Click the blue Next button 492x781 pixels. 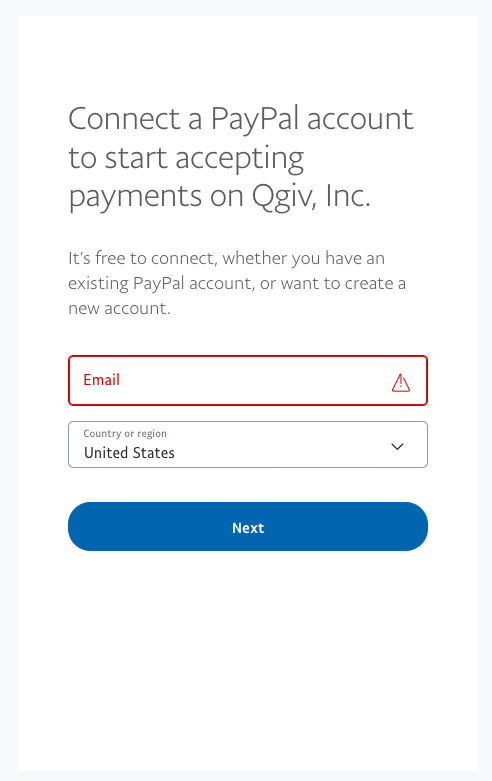pos(248,526)
